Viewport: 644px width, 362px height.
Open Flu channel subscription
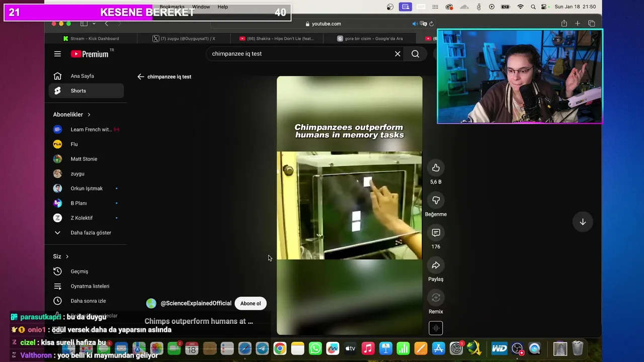click(x=86, y=144)
